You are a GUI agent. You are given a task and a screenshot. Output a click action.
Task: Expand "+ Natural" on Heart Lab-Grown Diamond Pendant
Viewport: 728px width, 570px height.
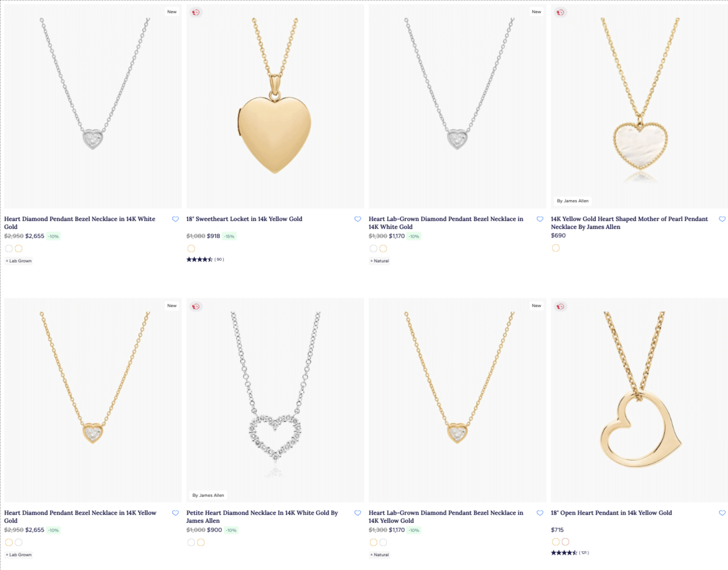379,260
